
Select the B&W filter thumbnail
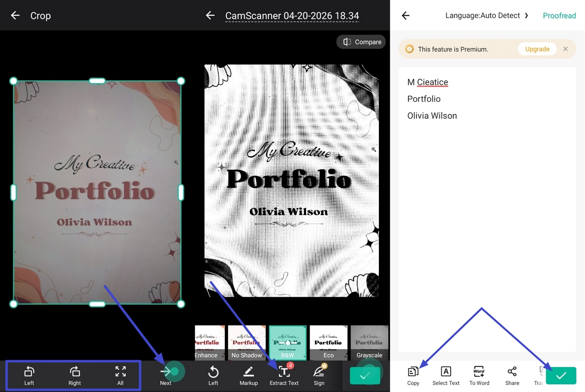point(288,343)
